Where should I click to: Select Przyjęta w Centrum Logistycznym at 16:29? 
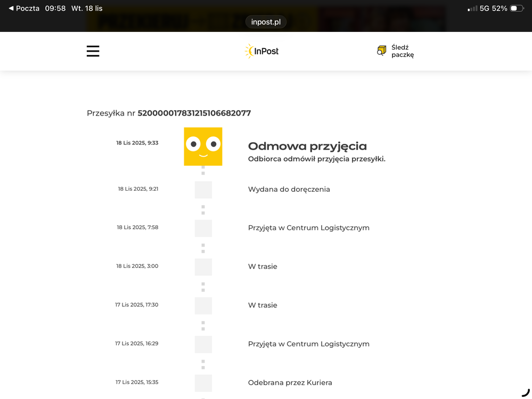[308, 344]
